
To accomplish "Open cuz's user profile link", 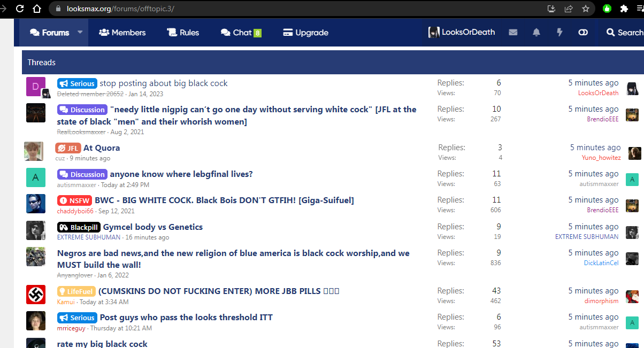I will coord(60,158).
